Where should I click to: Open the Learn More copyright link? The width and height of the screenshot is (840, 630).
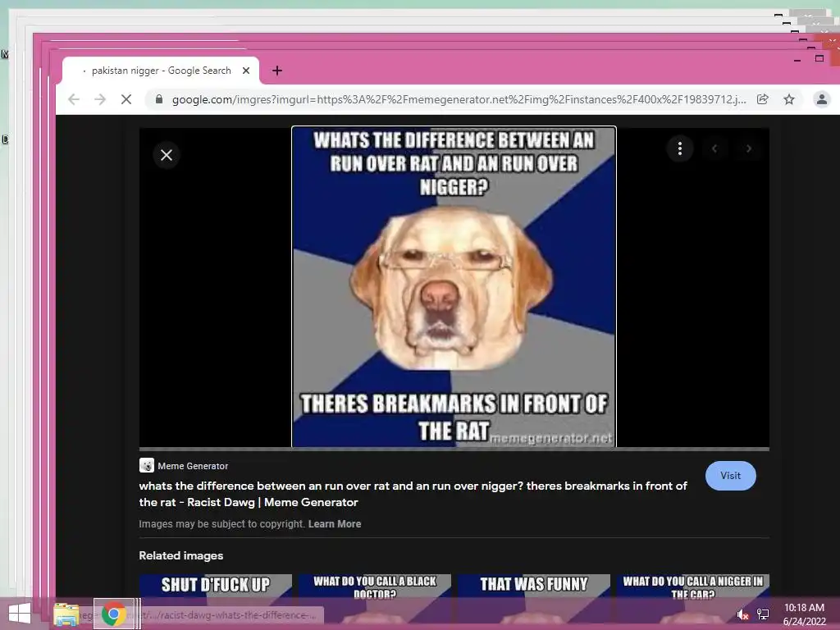pyautogui.click(x=335, y=524)
